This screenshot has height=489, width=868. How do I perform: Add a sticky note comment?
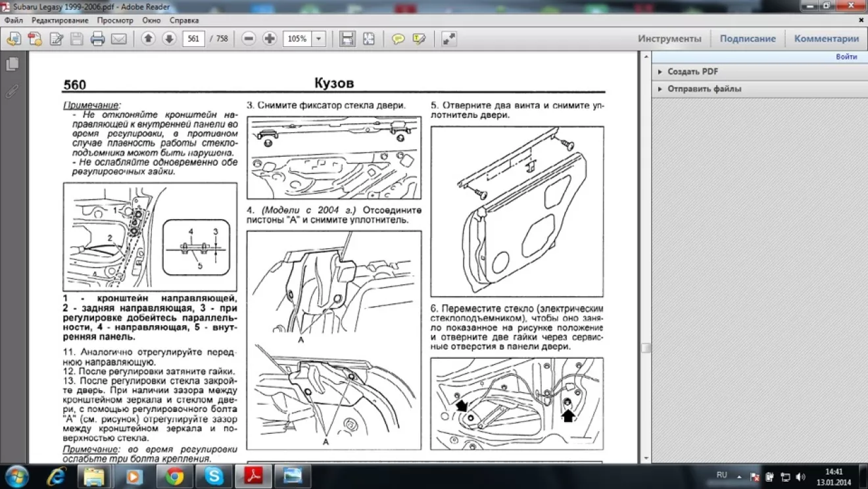tap(398, 39)
